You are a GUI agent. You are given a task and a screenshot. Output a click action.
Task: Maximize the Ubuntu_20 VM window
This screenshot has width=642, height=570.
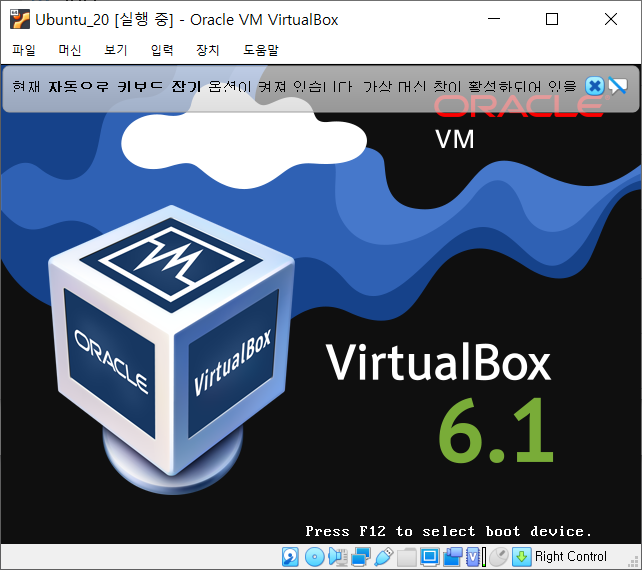(552, 19)
